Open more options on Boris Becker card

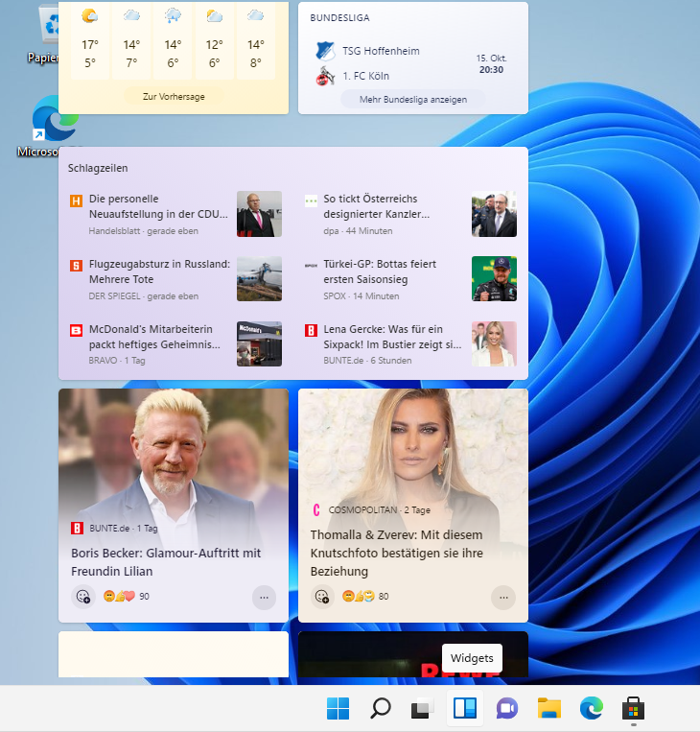coord(264,598)
